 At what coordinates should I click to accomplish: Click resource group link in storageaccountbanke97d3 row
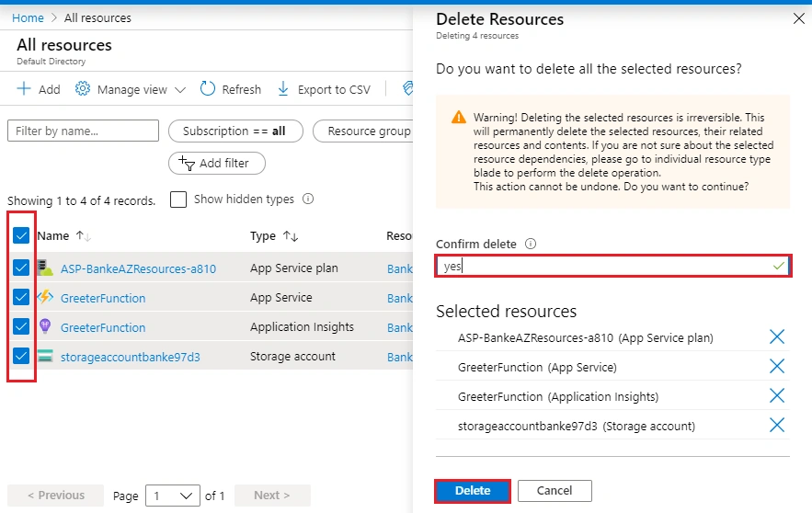[400, 358]
